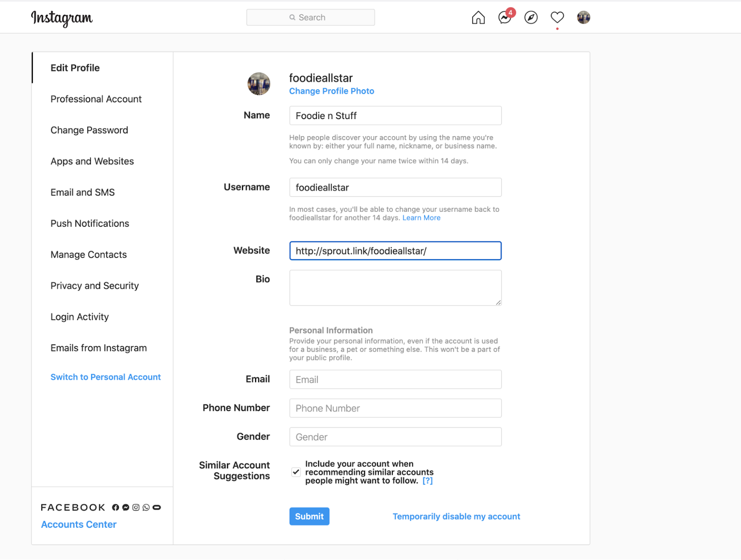741x560 pixels.
Task: Toggle the Similar Account Suggestions checkbox
Action: [296, 472]
